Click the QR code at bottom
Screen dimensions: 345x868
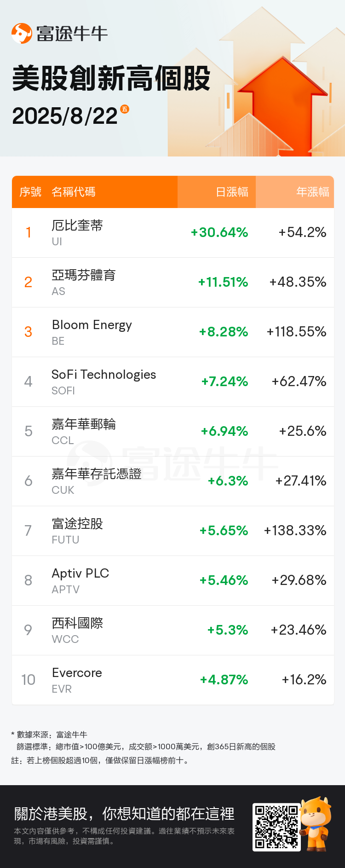tap(276, 827)
